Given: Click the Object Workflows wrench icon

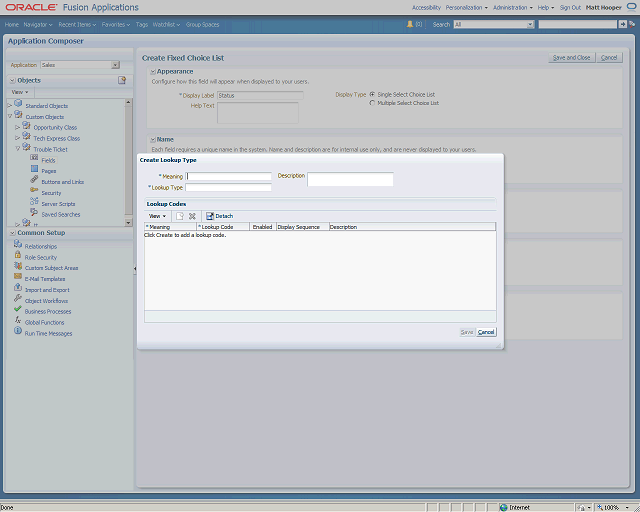Looking at the screenshot, I should tap(18, 298).
